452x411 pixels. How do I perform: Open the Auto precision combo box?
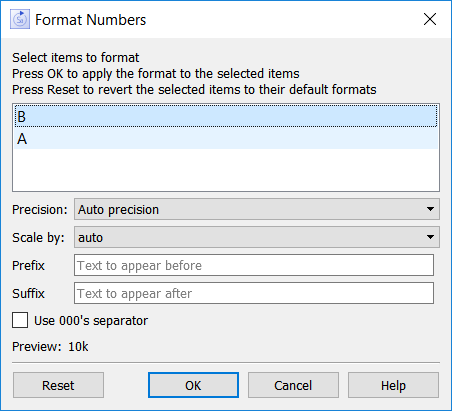(257, 209)
